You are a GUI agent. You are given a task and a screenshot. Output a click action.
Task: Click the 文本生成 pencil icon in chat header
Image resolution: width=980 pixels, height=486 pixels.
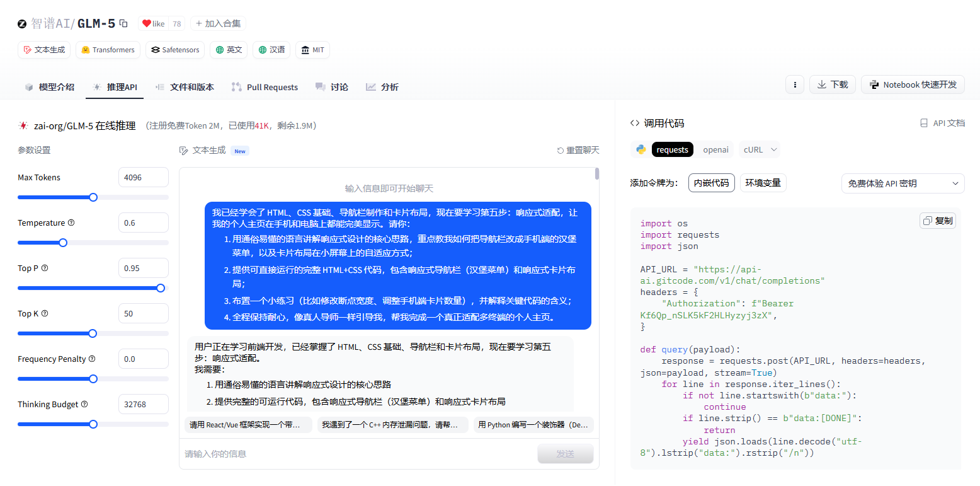[184, 150]
